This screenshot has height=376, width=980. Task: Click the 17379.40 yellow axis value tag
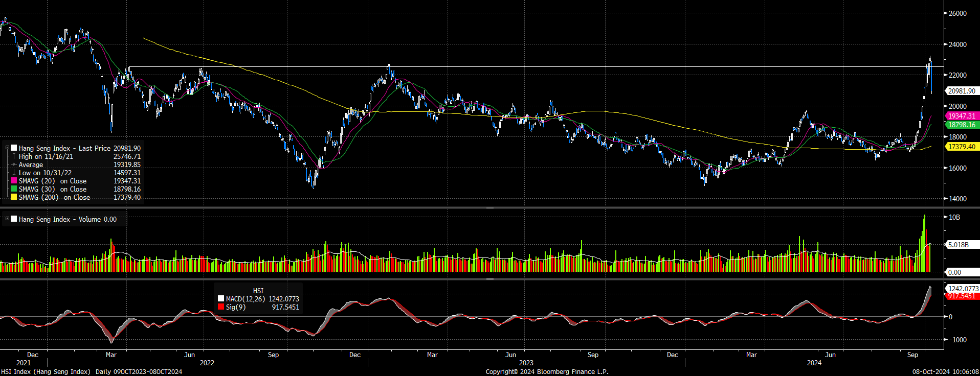[x=962, y=147]
